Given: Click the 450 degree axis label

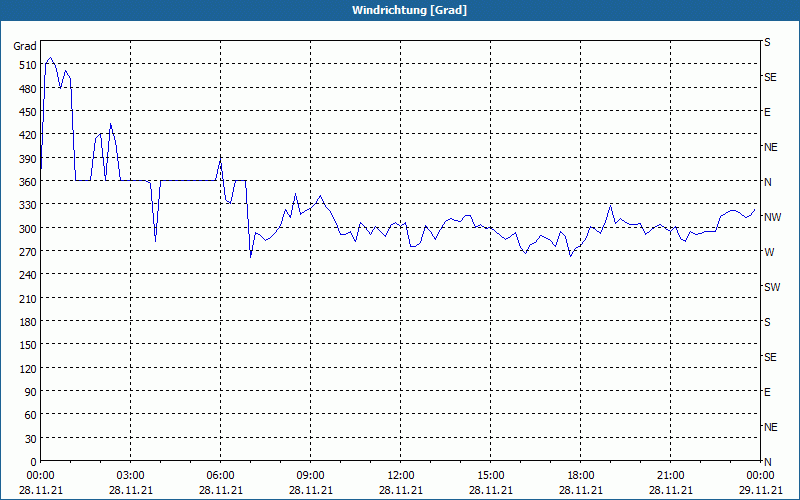Looking at the screenshot, I should tap(26, 112).
